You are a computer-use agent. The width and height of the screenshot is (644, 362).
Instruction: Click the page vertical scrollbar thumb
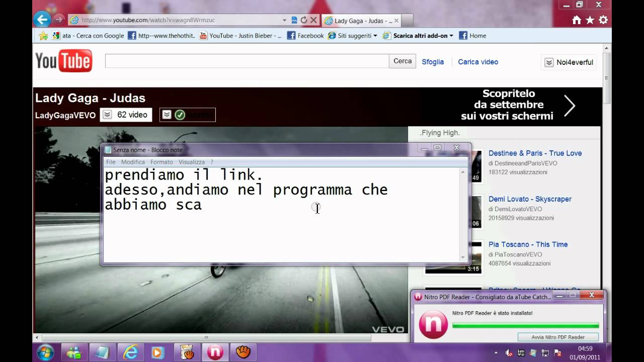coord(607,78)
